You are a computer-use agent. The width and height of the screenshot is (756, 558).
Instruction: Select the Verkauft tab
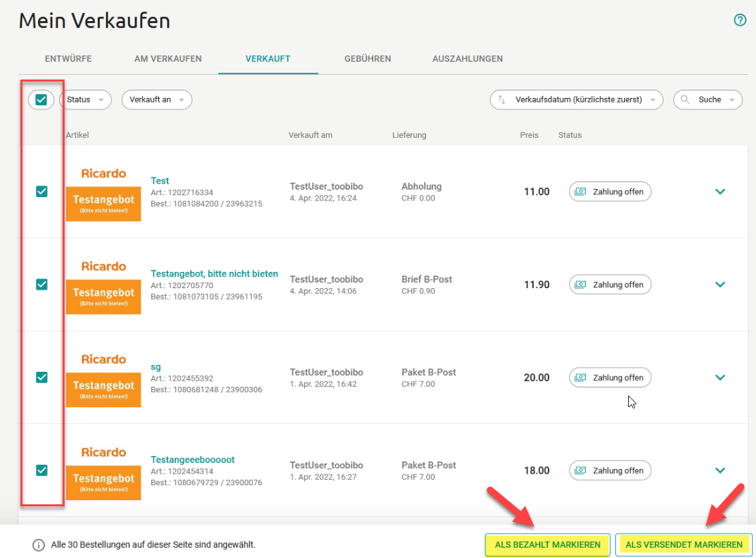click(268, 58)
